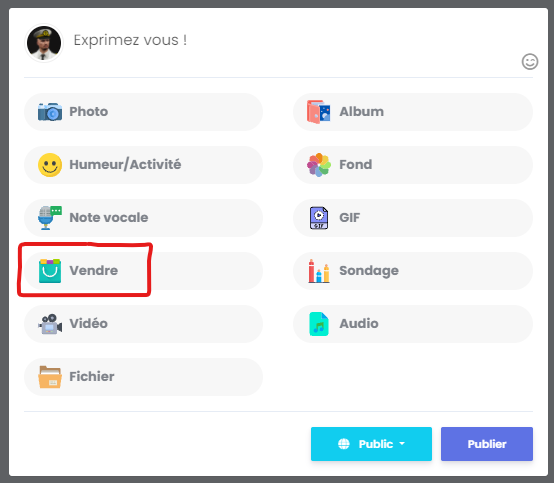The height and width of the screenshot is (483, 554).
Task: Select the shopping bag Vendre icon
Action: pyautogui.click(x=50, y=271)
